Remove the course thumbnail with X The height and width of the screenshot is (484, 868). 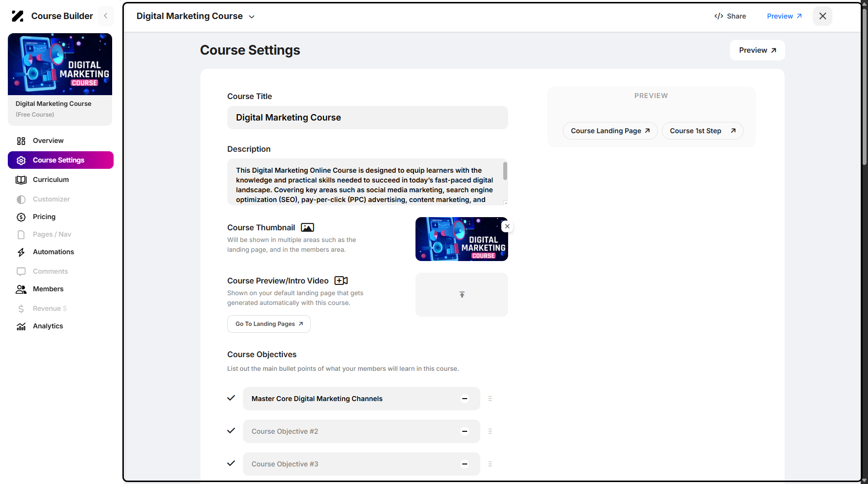coord(507,226)
